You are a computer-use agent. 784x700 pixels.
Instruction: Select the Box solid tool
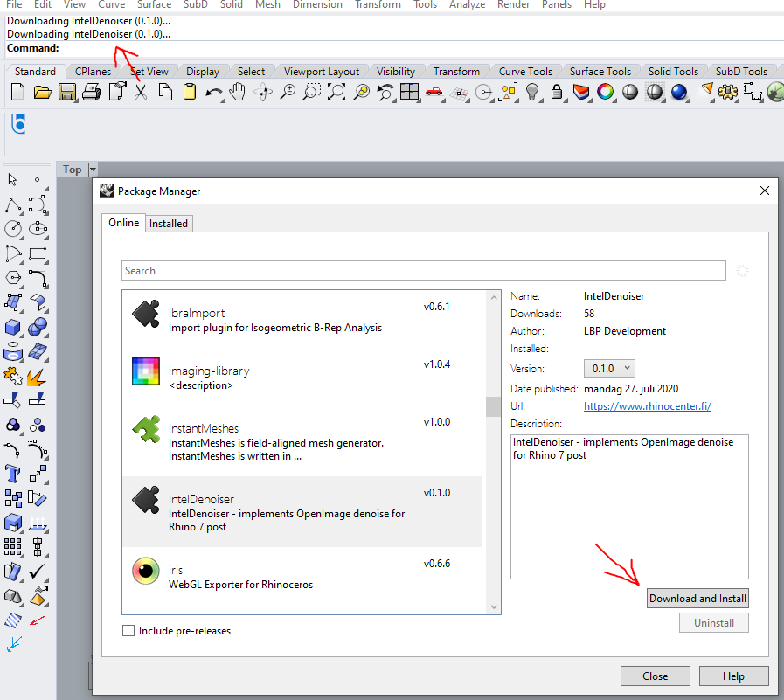pos(13,328)
